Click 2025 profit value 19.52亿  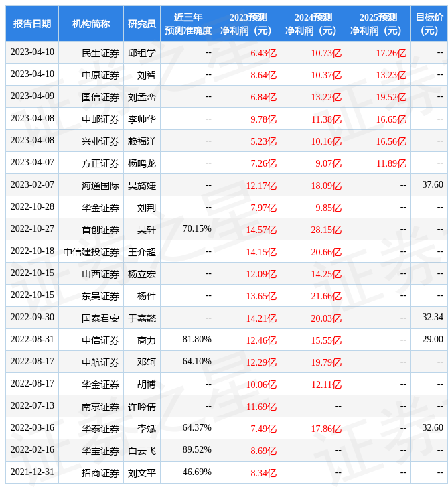click(x=391, y=97)
